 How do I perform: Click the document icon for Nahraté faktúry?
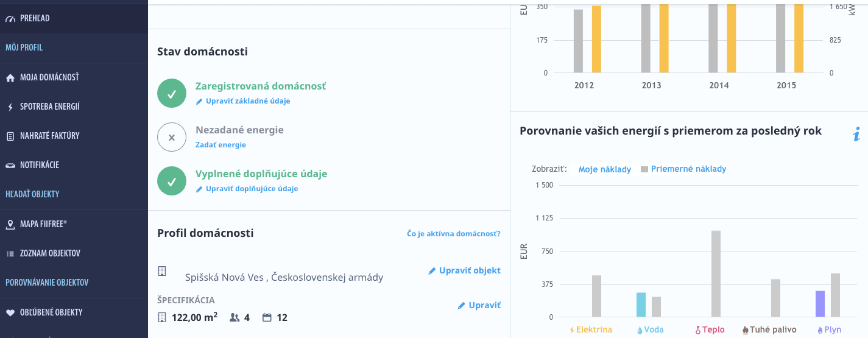click(x=10, y=136)
